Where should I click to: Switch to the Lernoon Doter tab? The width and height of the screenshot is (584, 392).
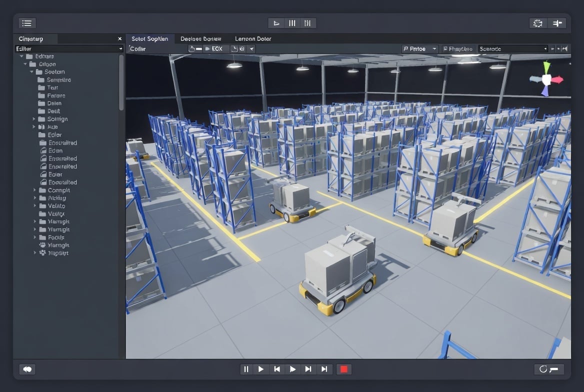pyautogui.click(x=253, y=38)
